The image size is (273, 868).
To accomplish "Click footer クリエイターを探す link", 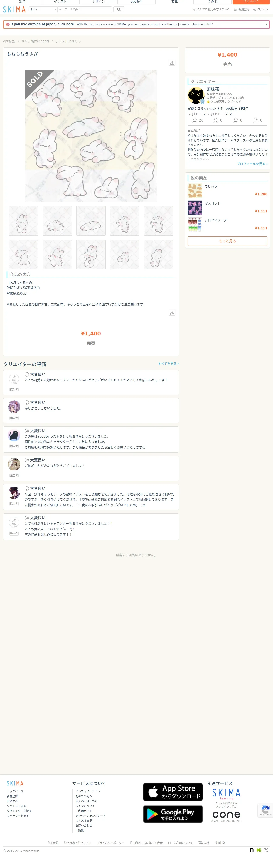I will (19, 811).
